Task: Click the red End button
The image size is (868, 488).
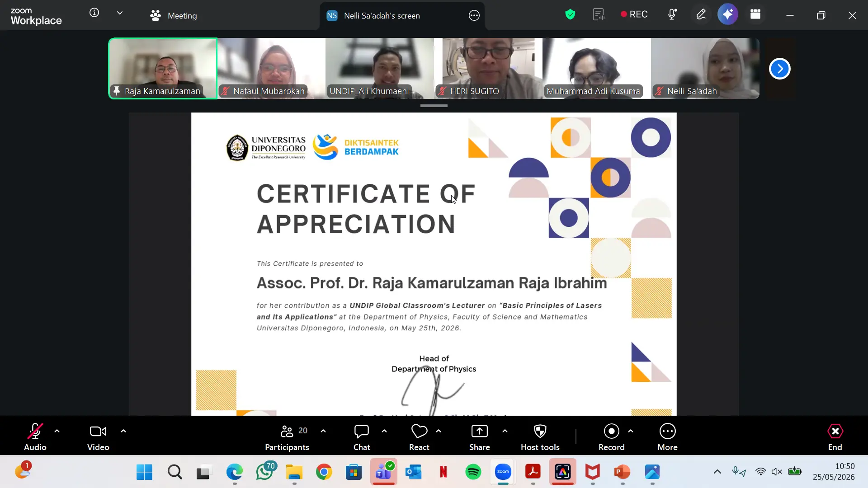Action: point(835,437)
